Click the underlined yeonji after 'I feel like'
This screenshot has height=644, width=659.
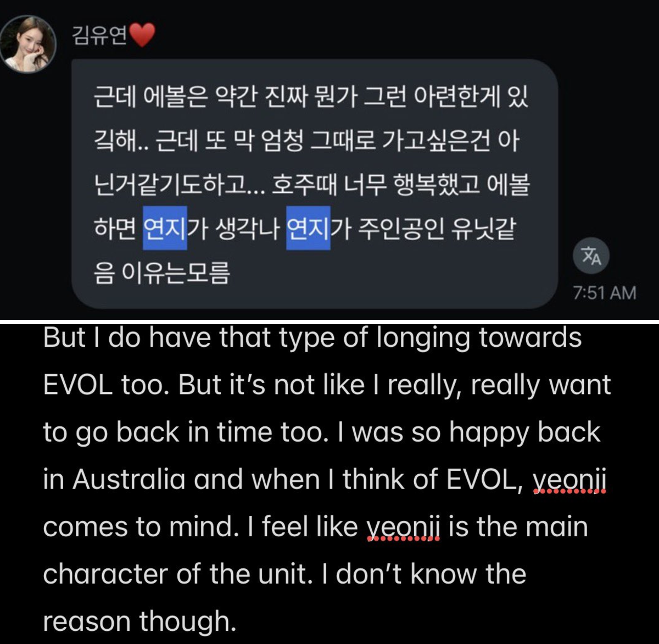click(x=403, y=528)
